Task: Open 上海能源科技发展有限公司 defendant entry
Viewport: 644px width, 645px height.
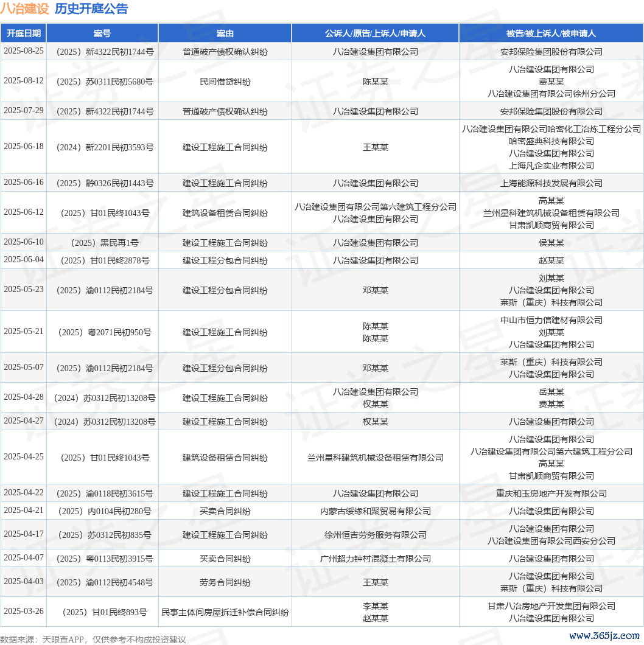Action: pos(551,183)
